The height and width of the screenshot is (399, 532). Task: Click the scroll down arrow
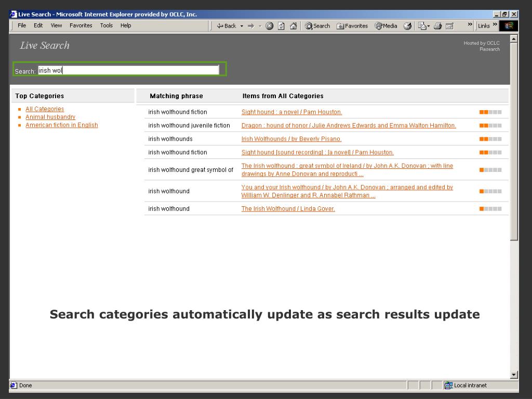tap(514, 375)
